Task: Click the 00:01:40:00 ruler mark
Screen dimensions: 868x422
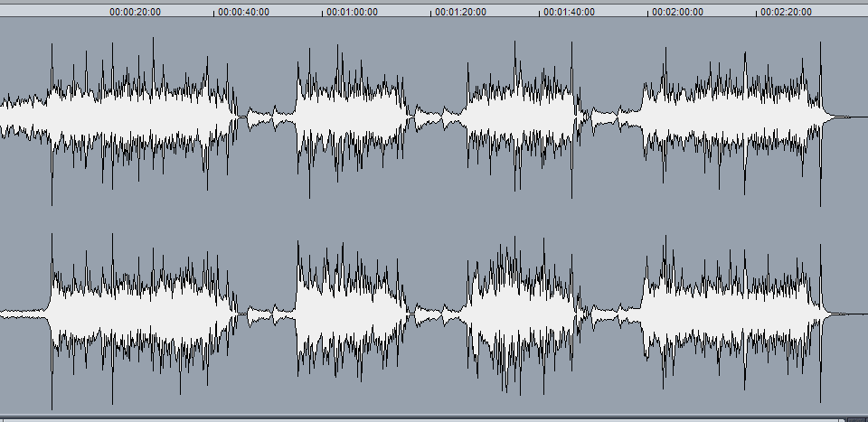Action: 569,12
